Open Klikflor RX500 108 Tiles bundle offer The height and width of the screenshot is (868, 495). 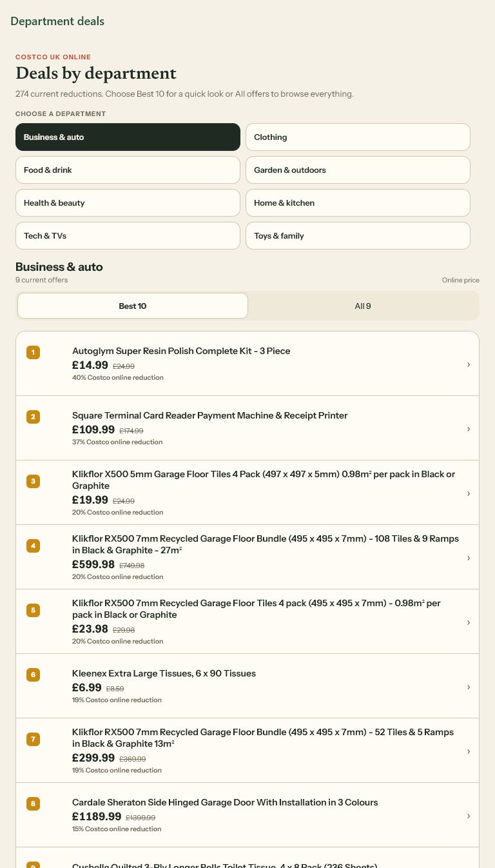[247, 557]
